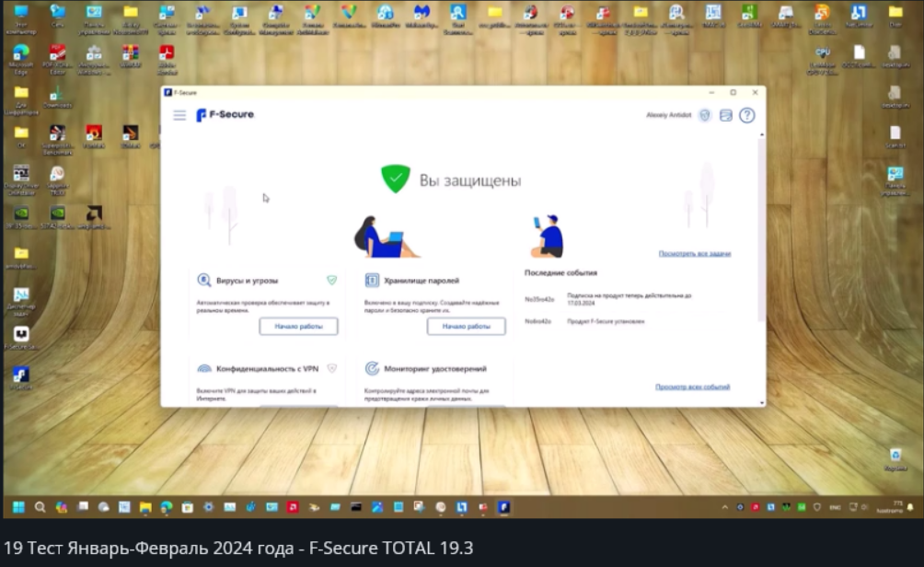Screen dimensions: 924x567
Task: Select the CPU utility desktop shortcut
Action: 823,60
